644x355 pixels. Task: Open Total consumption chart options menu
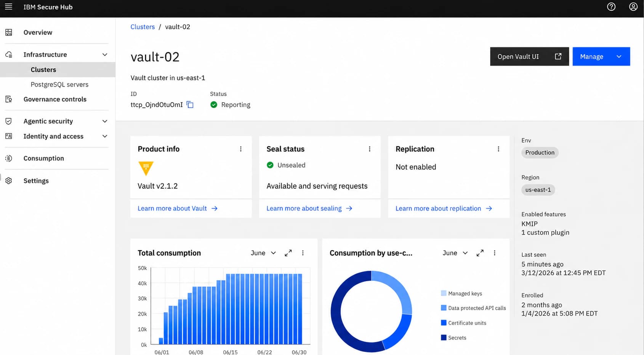point(303,253)
